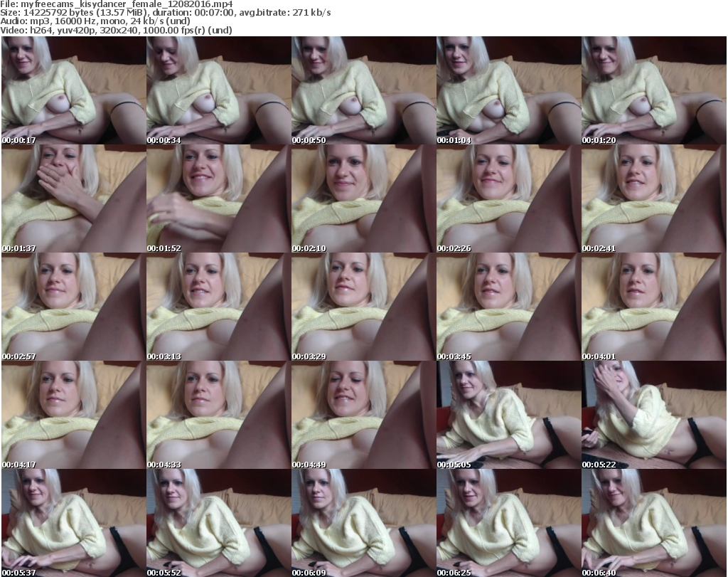
Task: Select the frame labeled 00:04:01
Action: click(653, 307)
